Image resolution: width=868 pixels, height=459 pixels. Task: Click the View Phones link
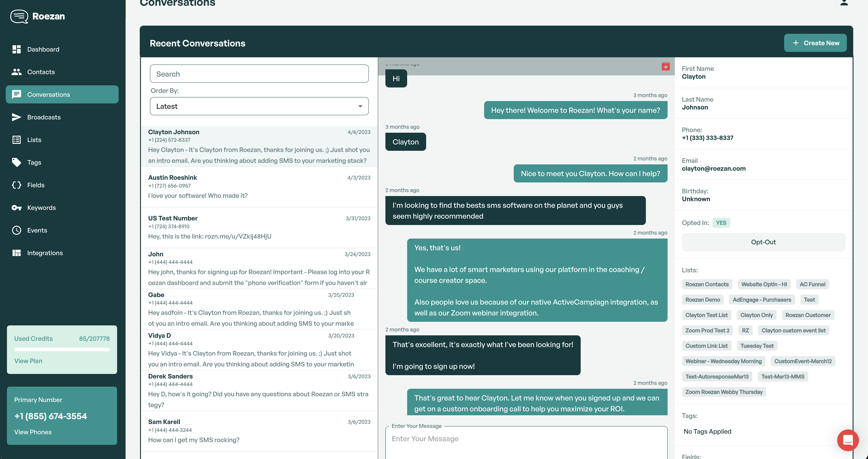(33, 432)
